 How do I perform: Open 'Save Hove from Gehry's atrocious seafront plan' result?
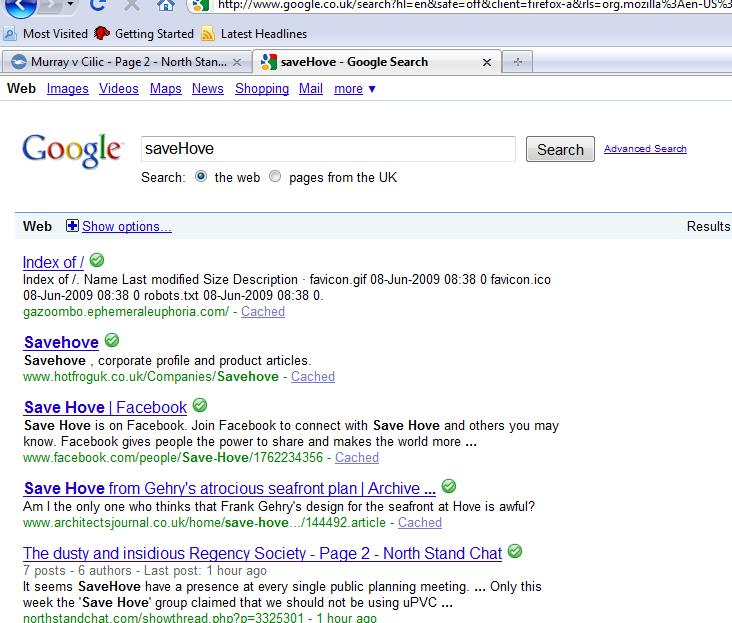230,488
